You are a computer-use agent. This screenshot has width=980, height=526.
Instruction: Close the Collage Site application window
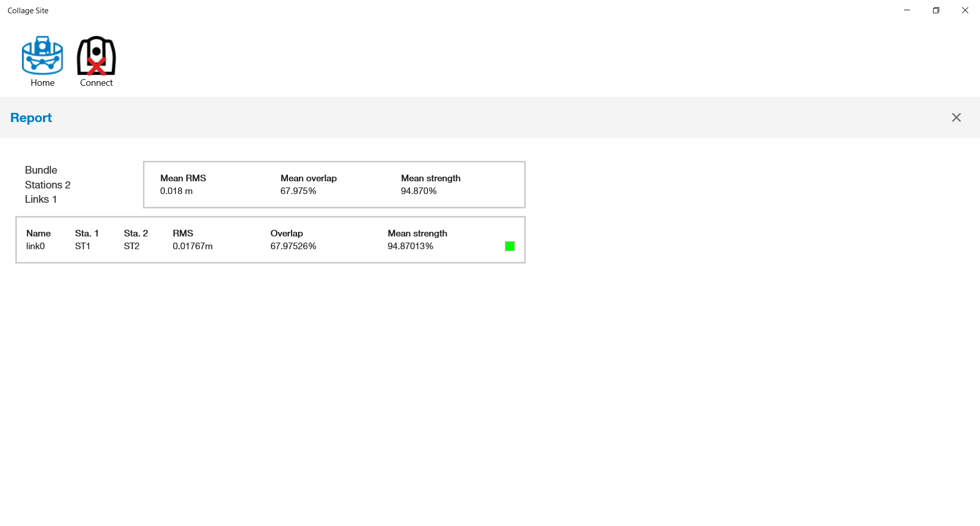tap(965, 10)
